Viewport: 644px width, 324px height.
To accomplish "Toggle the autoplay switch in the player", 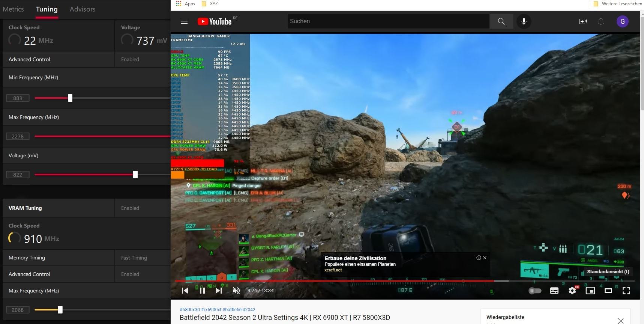I will tap(535, 291).
